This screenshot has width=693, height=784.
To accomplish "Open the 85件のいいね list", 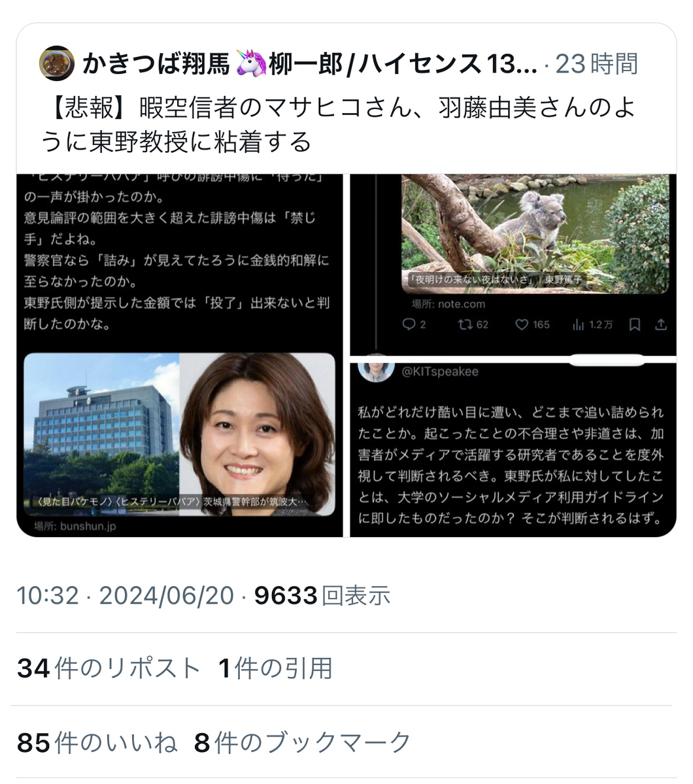I will [x=97, y=743].
